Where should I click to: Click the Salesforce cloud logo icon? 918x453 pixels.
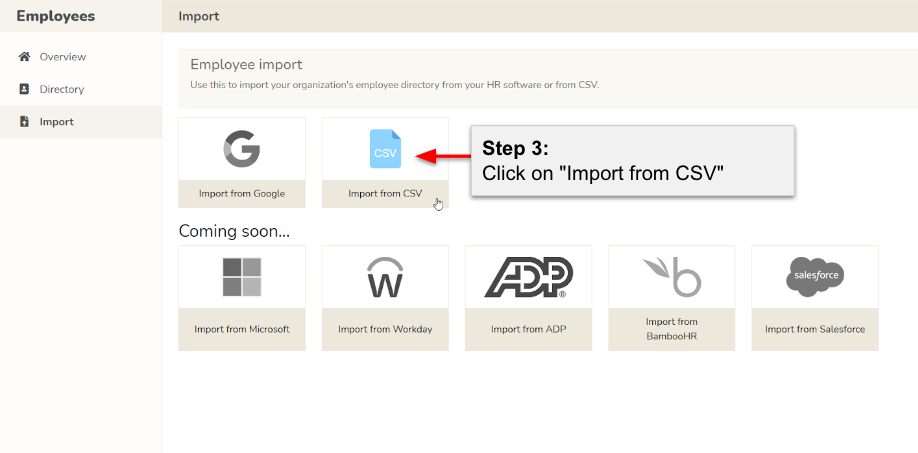[x=815, y=277]
